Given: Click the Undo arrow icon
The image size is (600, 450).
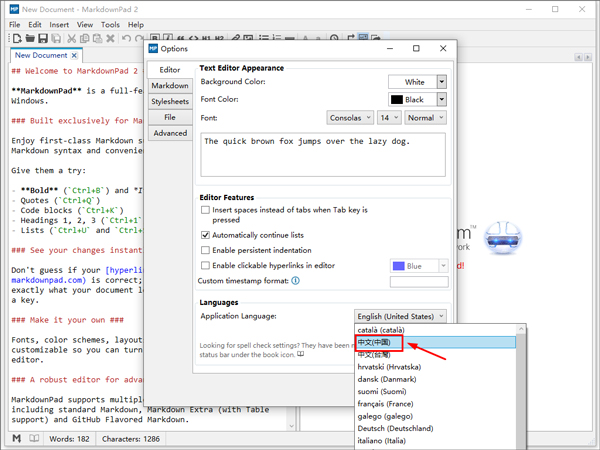Looking at the screenshot, I should click(126, 39).
